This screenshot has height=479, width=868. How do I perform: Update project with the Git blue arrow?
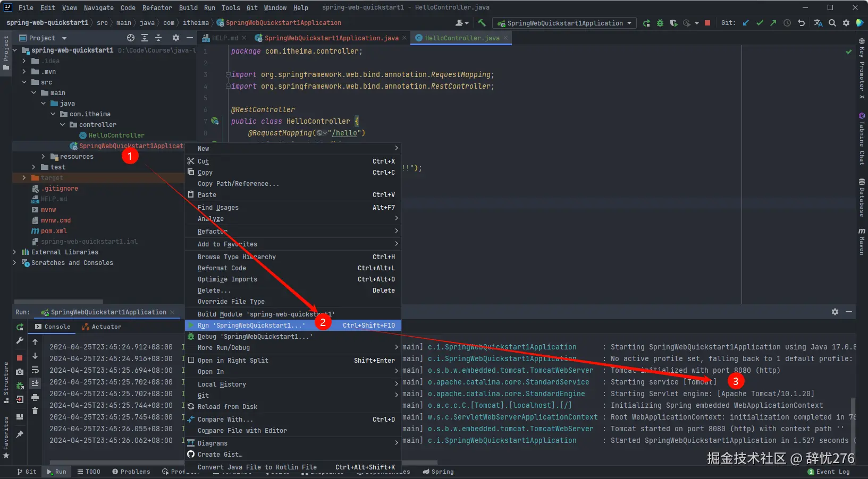pyautogui.click(x=746, y=23)
